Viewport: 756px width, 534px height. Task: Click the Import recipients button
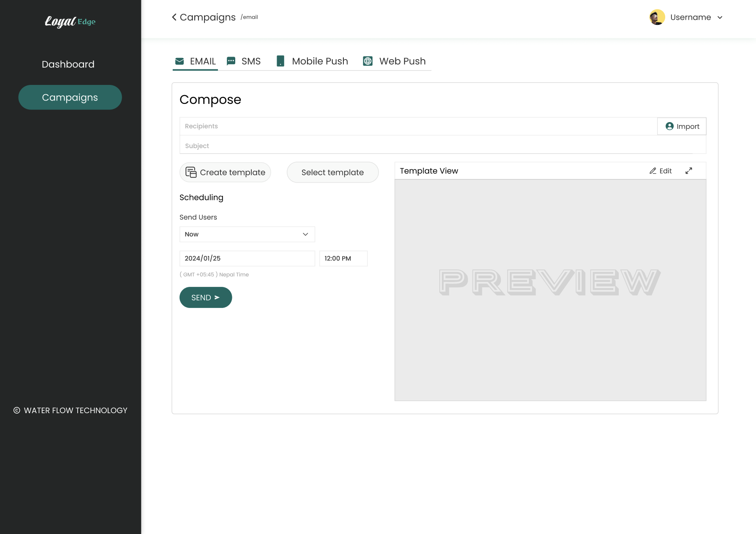[x=682, y=126]
